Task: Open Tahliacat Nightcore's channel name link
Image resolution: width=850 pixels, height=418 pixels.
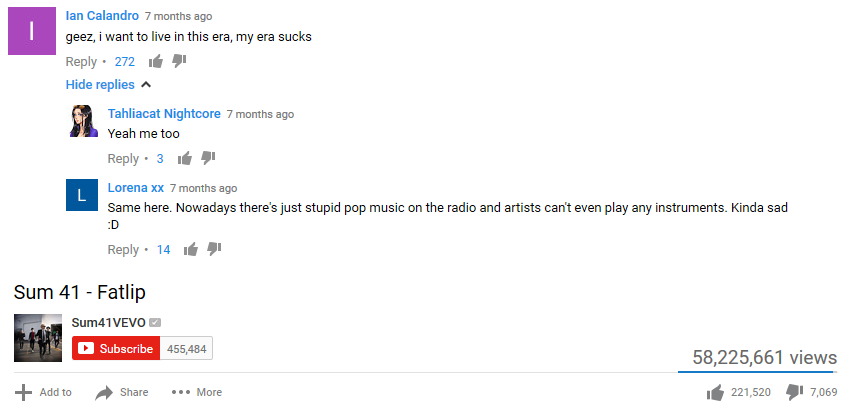Action: point(164,114)
